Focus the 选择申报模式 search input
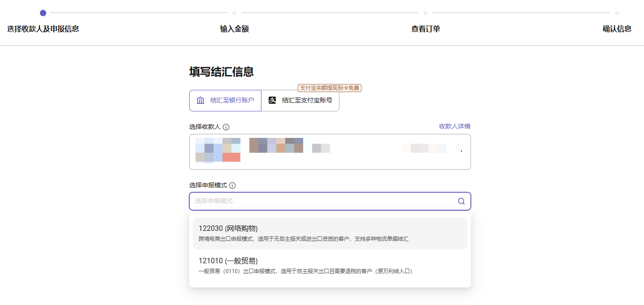644x305 pixels. tap(321, 201)
